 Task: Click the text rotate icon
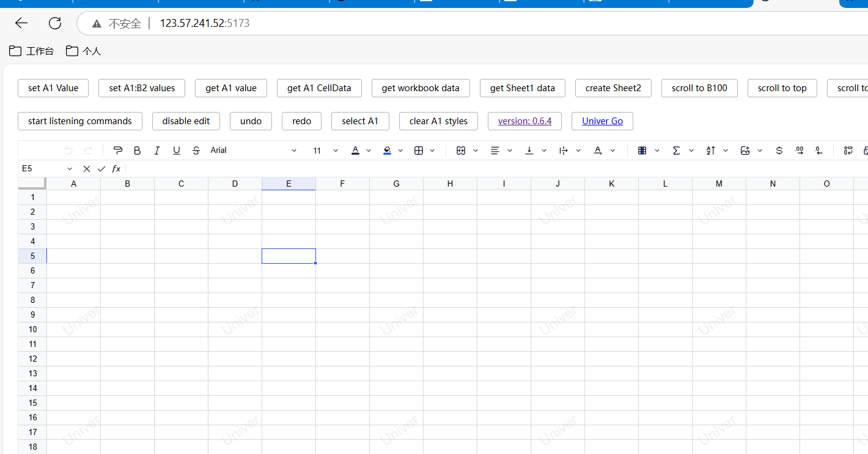[598, 151]
